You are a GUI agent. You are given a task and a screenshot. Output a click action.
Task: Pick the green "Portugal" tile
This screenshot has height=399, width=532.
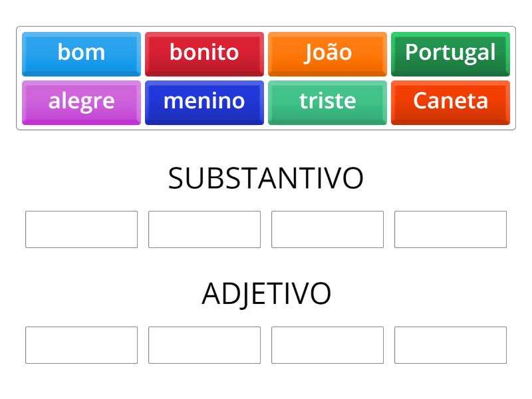450,53
